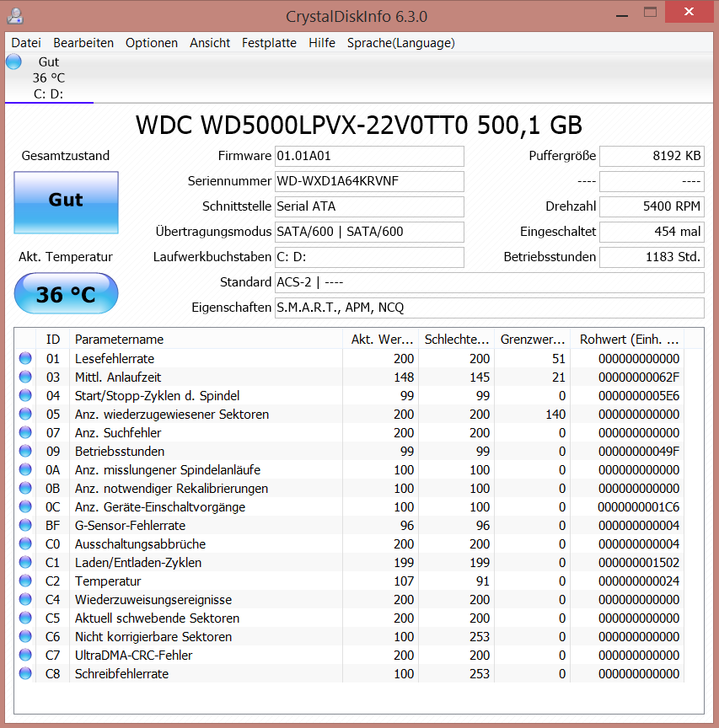Click raw value 00000000049F

tap(639, 452)
